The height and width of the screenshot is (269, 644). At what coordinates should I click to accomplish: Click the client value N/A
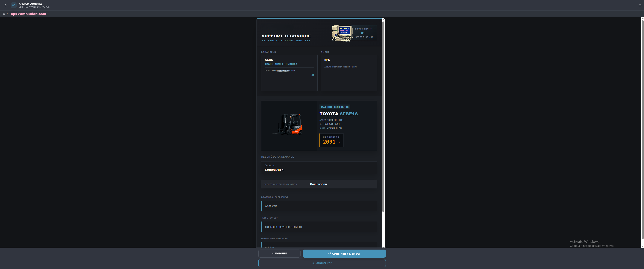tap(327, 60)
